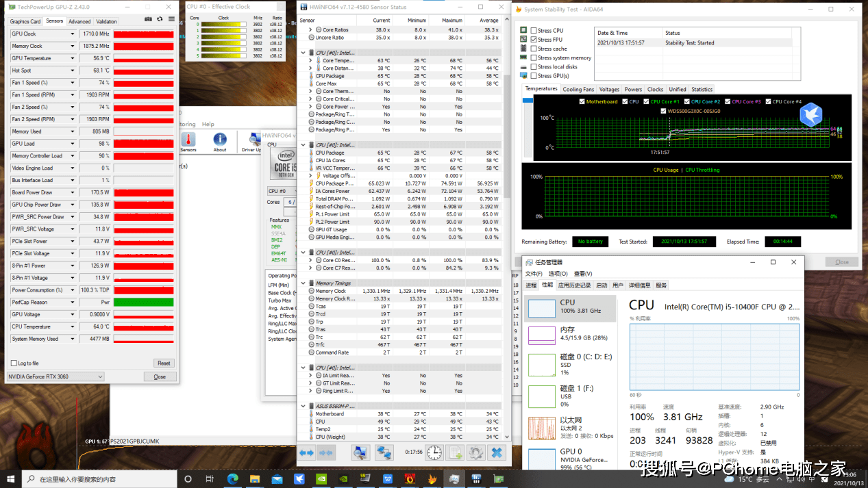The width and height of the screenshot is (868, 488).
Task: Click HWiNFO remote sensor monitoring icon
Action: [386, 452]
